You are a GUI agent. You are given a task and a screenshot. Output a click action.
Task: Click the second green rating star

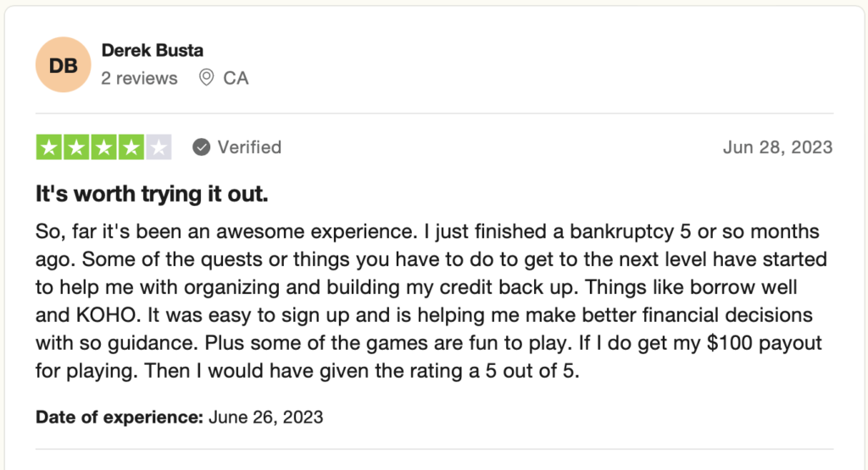[76, 147]
